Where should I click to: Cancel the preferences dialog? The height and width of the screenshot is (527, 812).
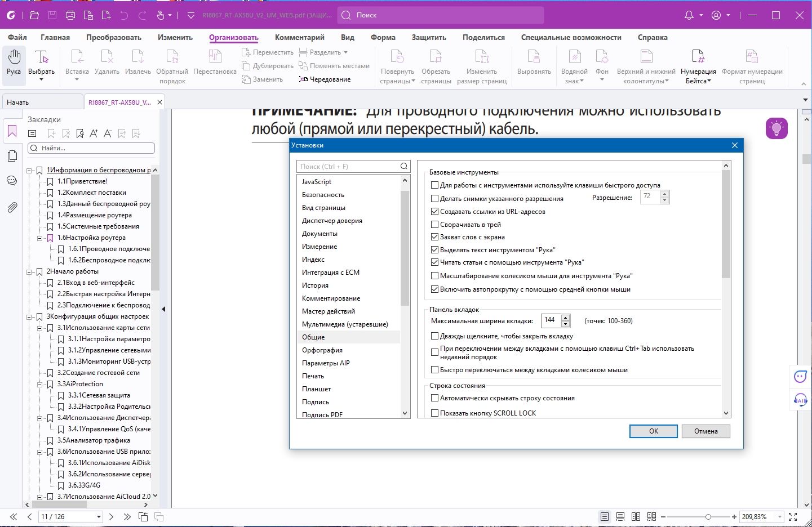click(x=705, y=431)
